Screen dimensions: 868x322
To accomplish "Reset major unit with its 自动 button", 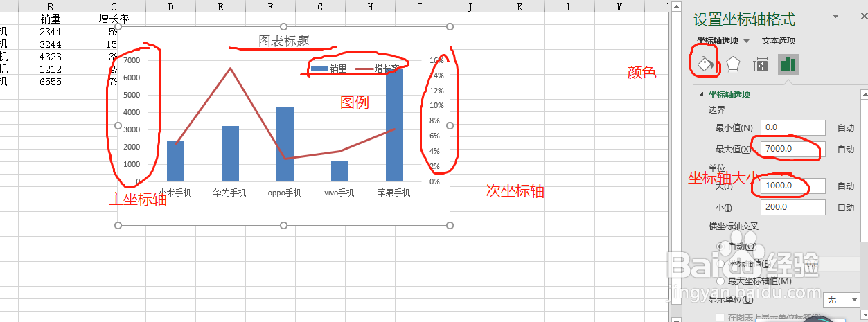I will point(846,186).
